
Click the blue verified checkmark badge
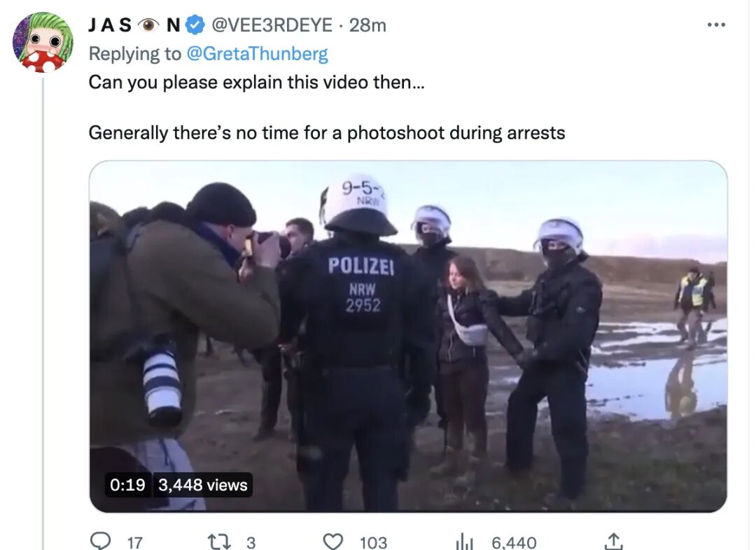coord(195,25)
